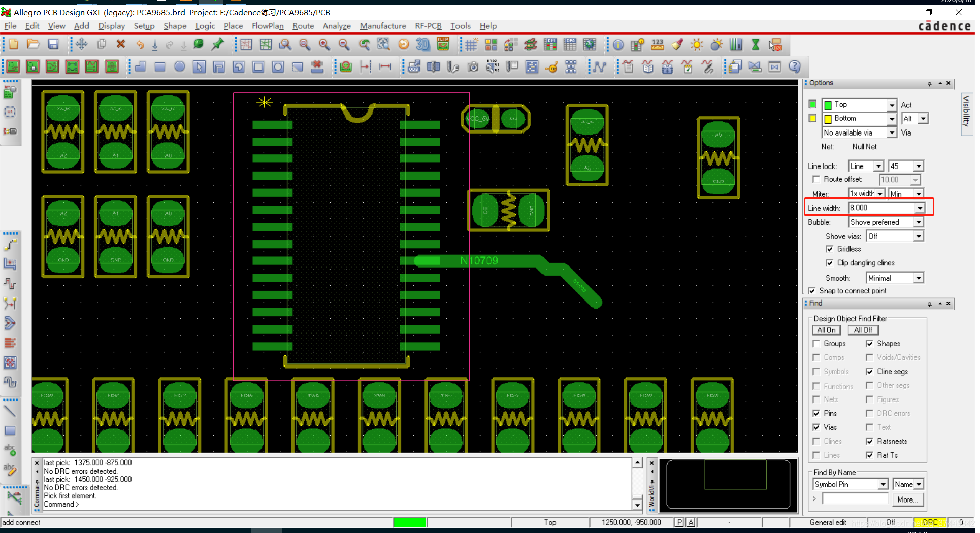Open the Setup menu
The image size is (980, 533).
click(x=144, y=26)
